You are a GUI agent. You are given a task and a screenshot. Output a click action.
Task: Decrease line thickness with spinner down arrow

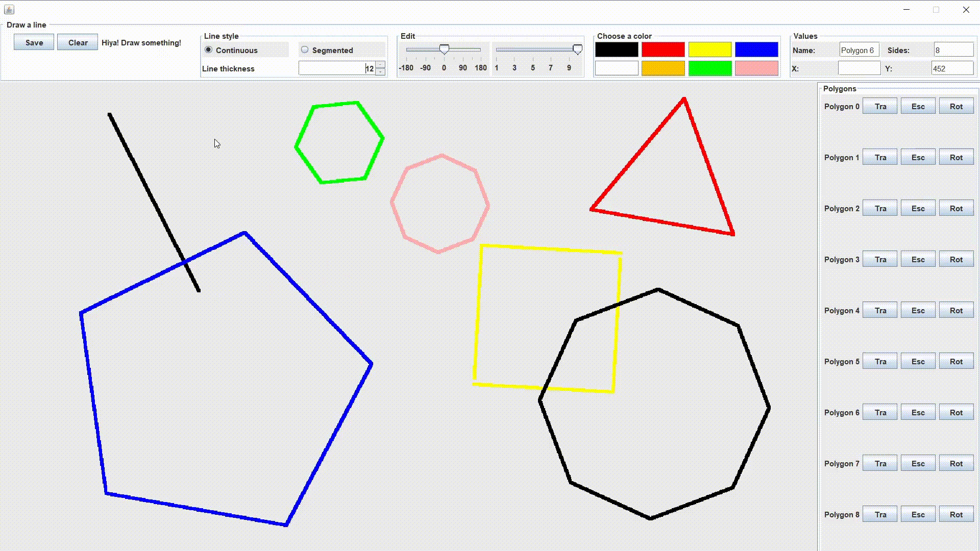[380, 72]
